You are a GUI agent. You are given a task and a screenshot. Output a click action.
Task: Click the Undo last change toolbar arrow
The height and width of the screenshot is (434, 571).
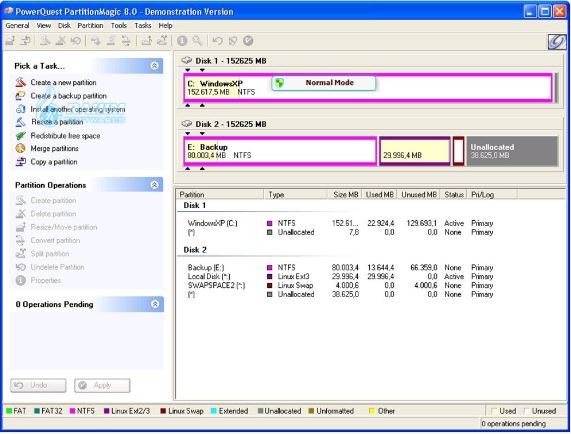point(217,41)
